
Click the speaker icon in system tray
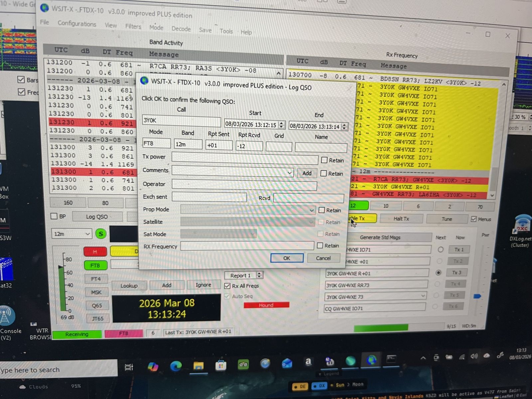coord(473,357)
